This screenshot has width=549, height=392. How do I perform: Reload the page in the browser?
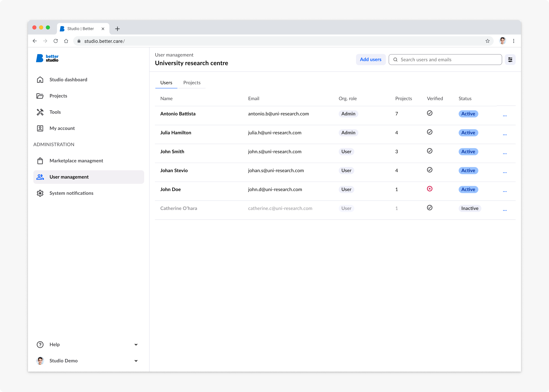(56, 41)
